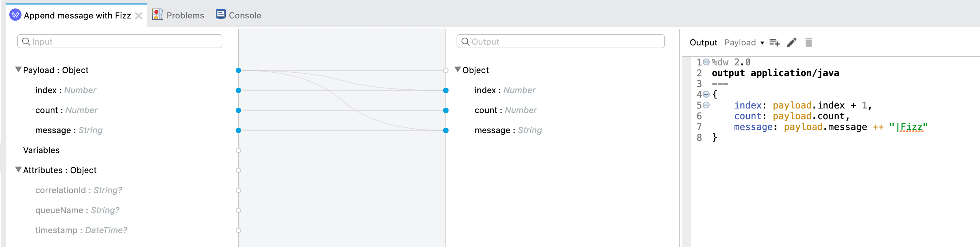Collapse the Payload : Object tree node
The width and height of the screenshot is (980, 247).
tap(18, 70)
